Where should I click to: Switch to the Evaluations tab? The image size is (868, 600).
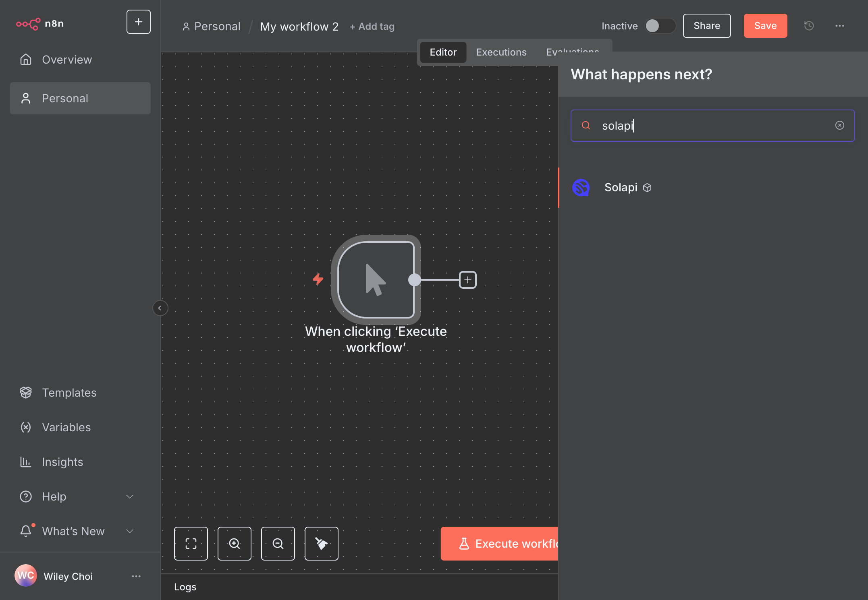(573, 52)
